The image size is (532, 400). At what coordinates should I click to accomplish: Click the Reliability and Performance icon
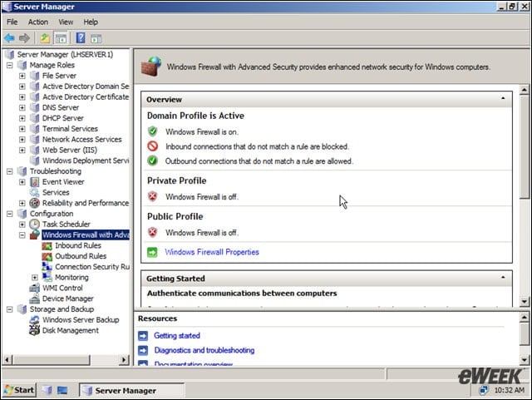pyautogui.click(x=34, y=203)
